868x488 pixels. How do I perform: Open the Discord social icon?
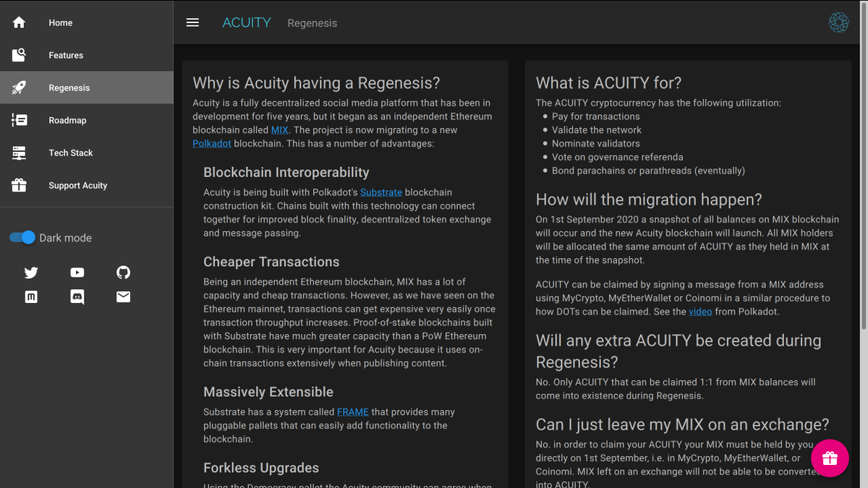(x=77, y=296)
